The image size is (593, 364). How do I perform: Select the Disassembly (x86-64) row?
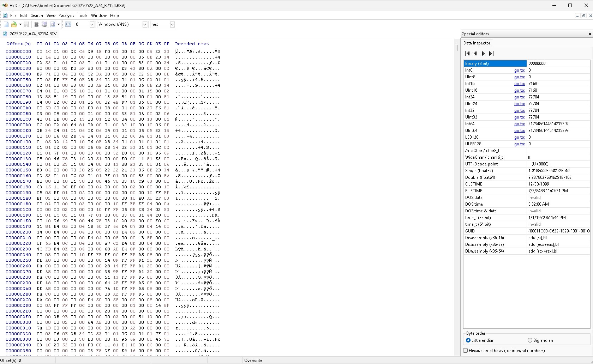click(x=527, y=251)
